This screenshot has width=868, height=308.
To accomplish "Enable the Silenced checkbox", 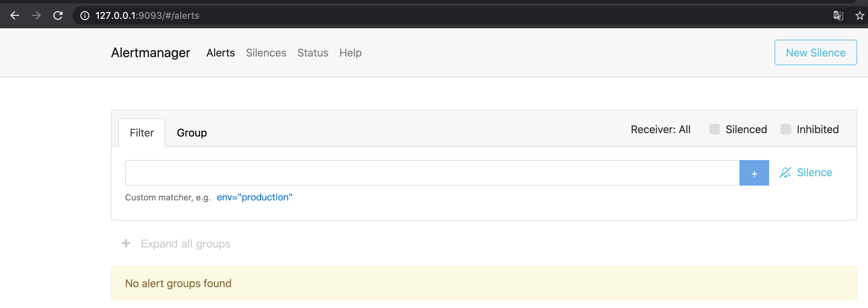I will click(x=714, y=129).
